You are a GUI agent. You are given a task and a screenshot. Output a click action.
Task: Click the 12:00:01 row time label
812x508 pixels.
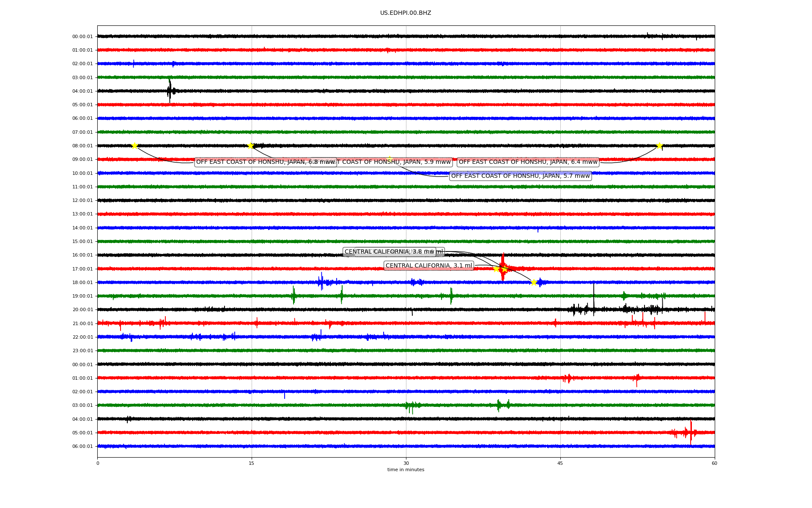82,201
